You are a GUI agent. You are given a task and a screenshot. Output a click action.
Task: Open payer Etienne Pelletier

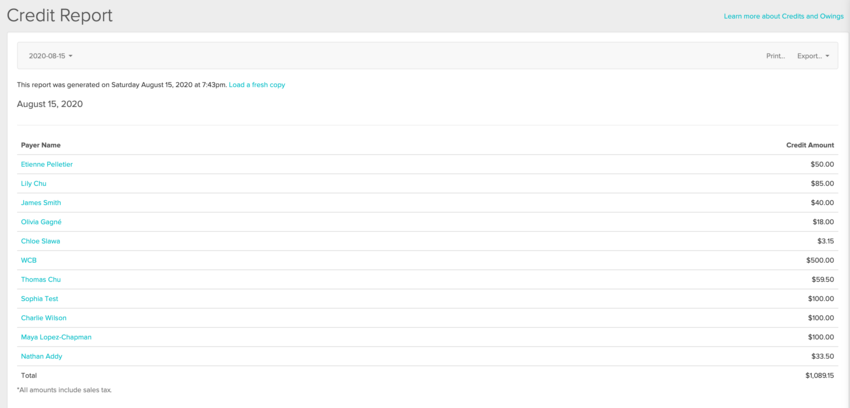pos(47,164)
